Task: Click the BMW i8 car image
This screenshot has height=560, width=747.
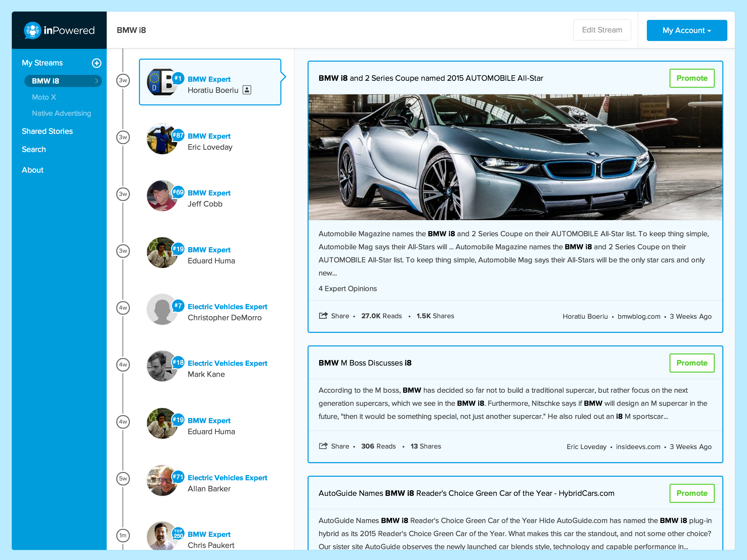Action: [515, 157]
